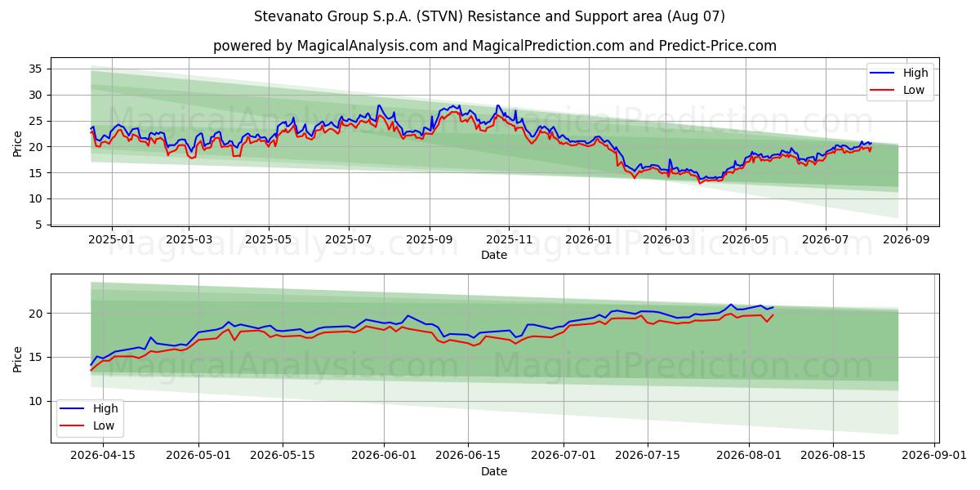Click the 'Price' y-axis title of top chart
980x490 pixels.
[18, 142]
